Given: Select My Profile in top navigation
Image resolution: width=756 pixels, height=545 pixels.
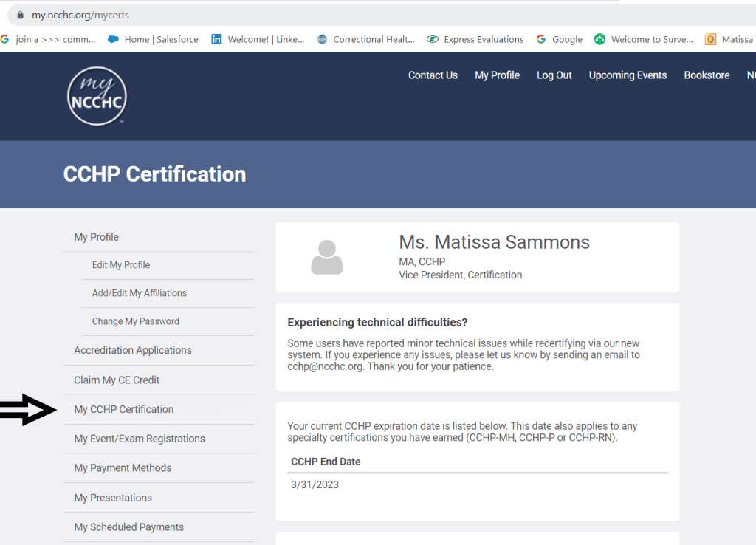Looking at the screenshot, I should [497, 75].
